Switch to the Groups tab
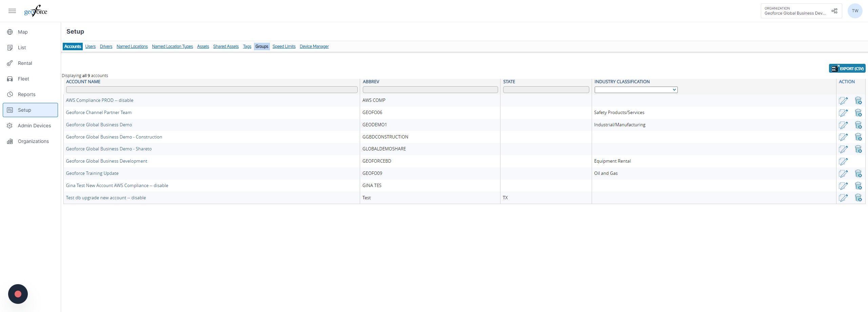This screenshot has width=868, height=312. click(x=262, y=47)
